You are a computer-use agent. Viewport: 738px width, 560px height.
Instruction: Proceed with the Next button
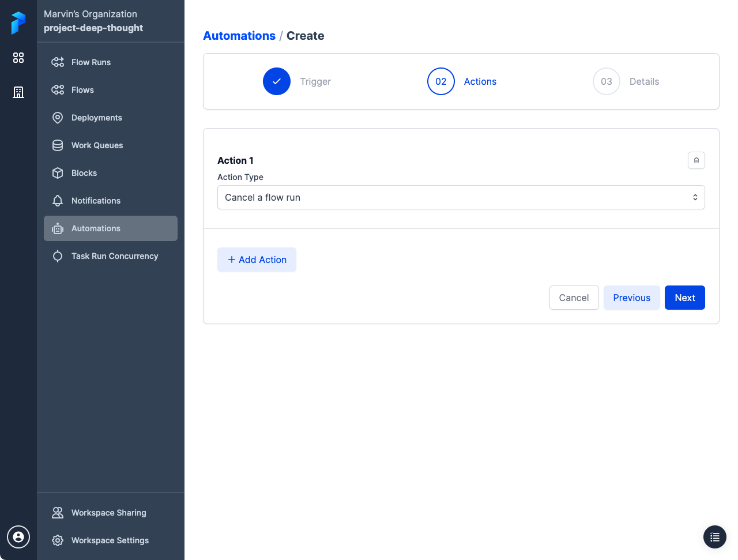tap(685, 298)
